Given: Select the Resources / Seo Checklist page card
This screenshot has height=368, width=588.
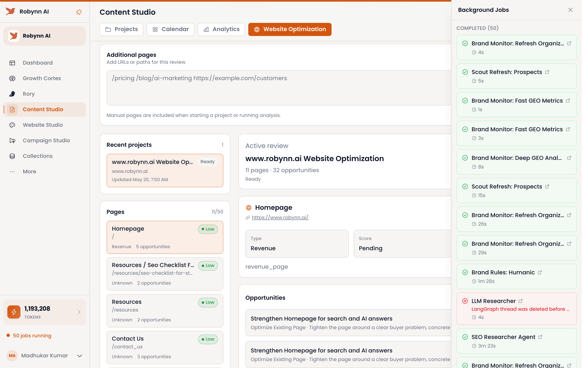Looking at the screenshot, I should pos(165,274).
